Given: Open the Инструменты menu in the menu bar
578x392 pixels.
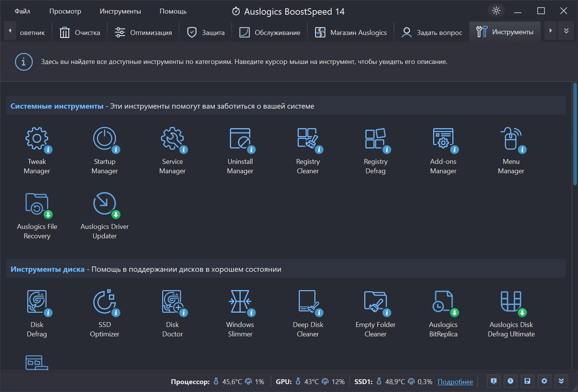Looking at the screenshot, I should [120, 11].
